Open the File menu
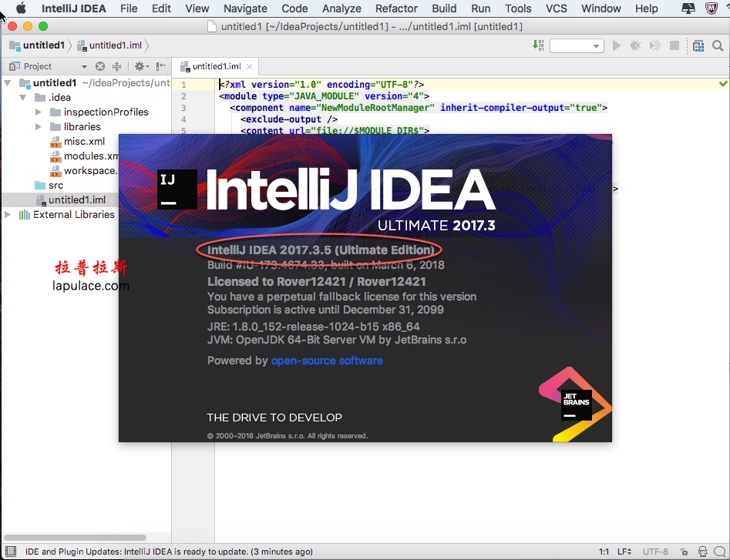The height and width of the screenshot is (560, 730). coord(129,8)
